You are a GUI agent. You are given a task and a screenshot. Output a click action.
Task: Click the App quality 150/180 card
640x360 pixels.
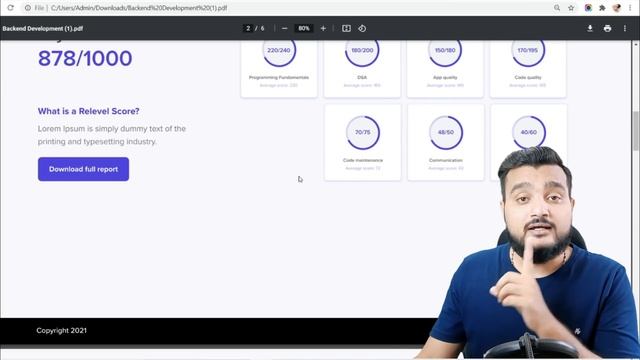click(x=445, y=69)
